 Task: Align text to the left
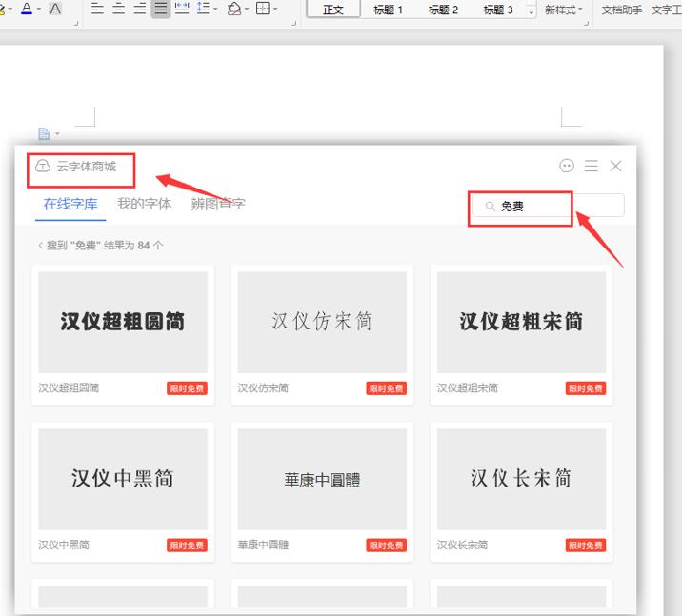pyautogui.click(x=97, y=9)
